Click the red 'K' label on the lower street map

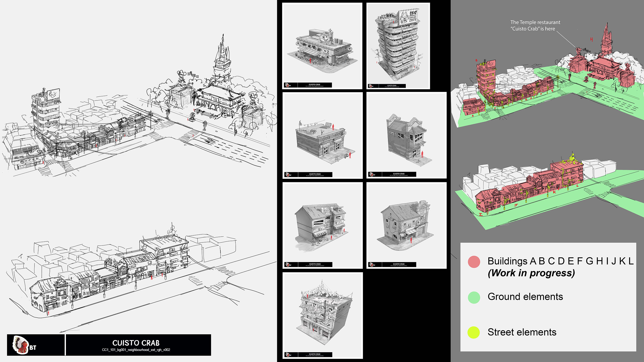554,192
